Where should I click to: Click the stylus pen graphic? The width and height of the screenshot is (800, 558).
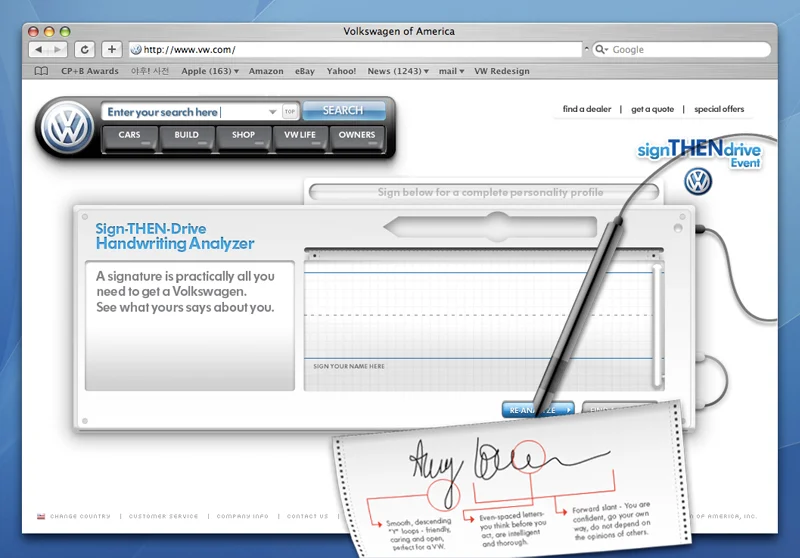click(x=577, y=316)
